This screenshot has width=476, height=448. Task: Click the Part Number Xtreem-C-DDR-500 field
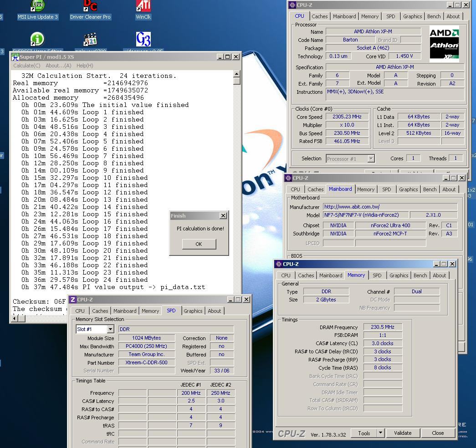146,362
